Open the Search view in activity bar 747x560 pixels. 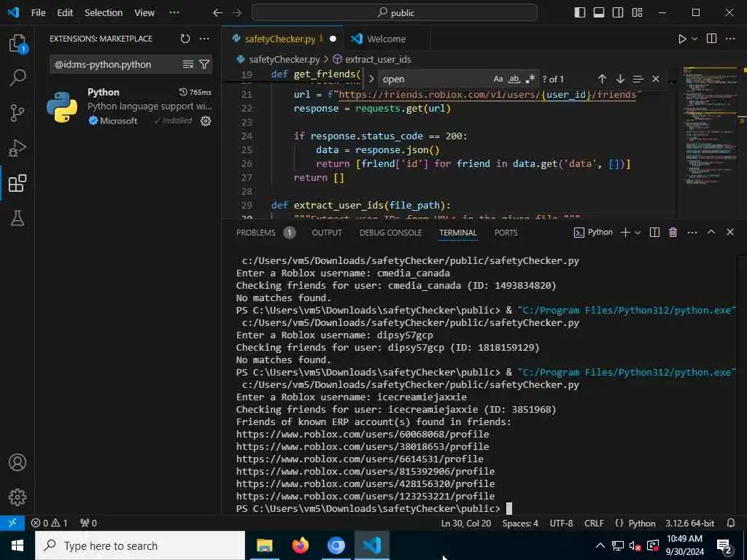tap(18, 77)
